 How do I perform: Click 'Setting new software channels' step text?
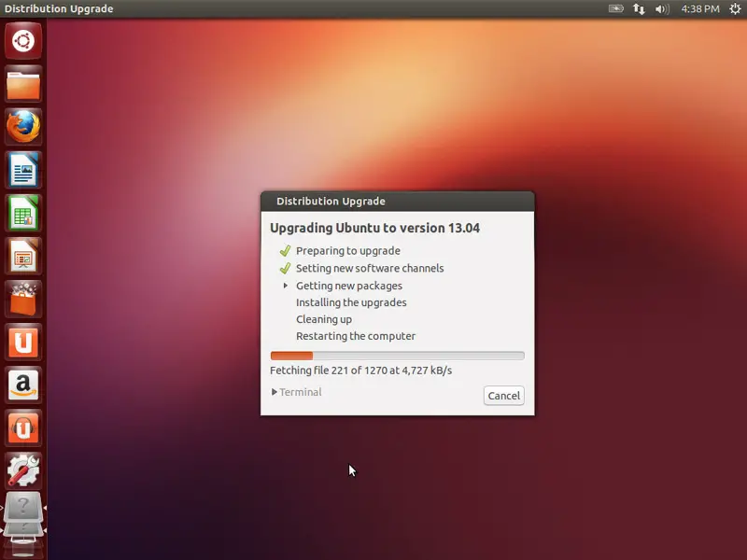click(370, 268)
